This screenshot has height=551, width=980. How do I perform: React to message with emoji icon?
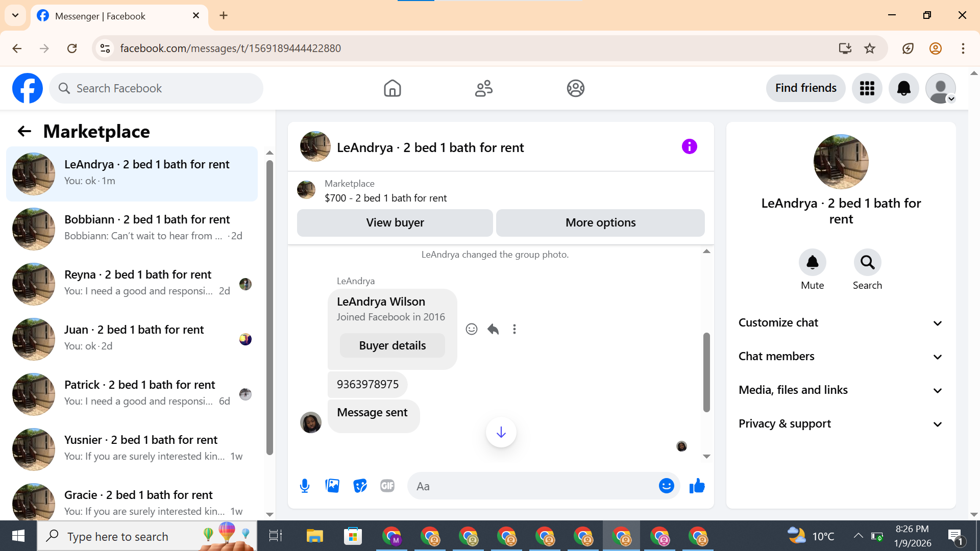(x=472, y=329)
